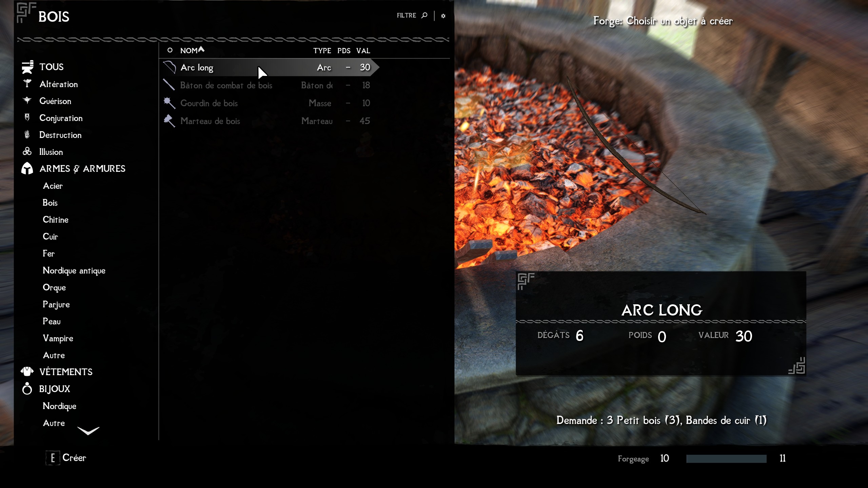Select Bâton de combat de bois

pyautogui.click(x=270, y=85)
